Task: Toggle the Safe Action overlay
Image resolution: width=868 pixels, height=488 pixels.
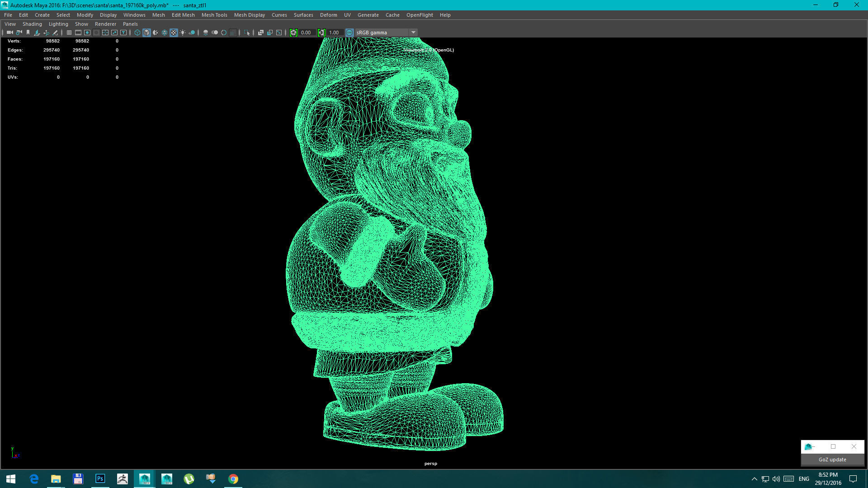Action: click(114, 33)
